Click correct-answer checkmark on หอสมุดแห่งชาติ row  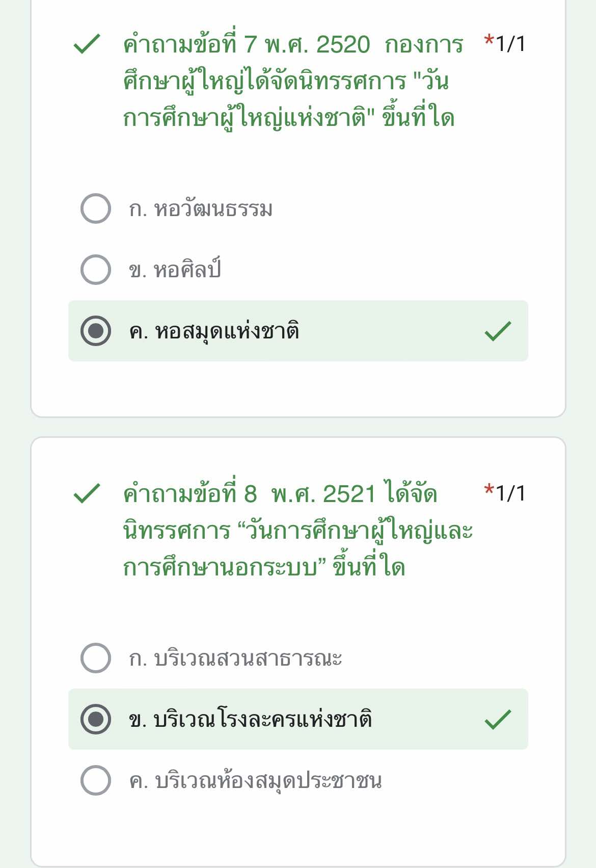pyautogui.click(x=498, y=331)
